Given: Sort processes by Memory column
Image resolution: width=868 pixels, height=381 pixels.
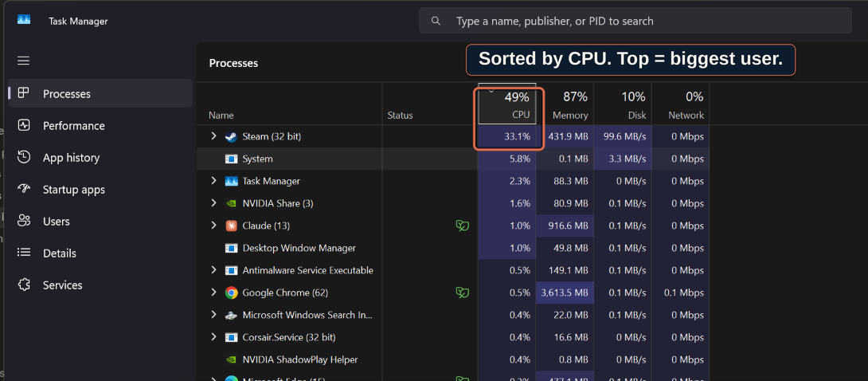Looking at the screenshot, I should pyautogui.click(x=565, y=104).
